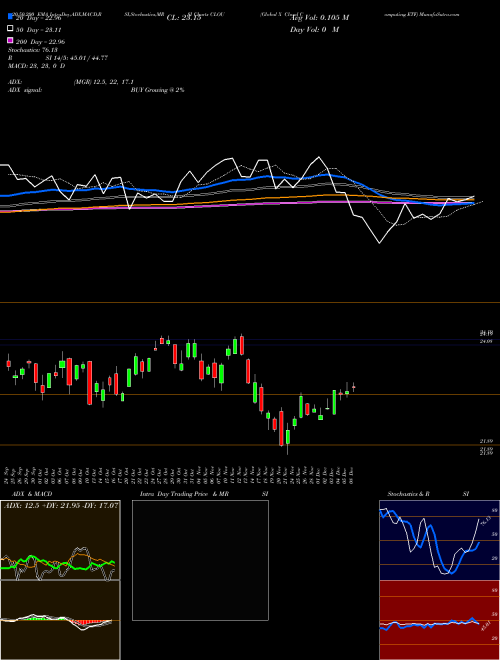Click the 'Stochastics: 76.13' readout
Image resolution: width=500 pixels, height=660 pixels.
click(x=33, y=50)
